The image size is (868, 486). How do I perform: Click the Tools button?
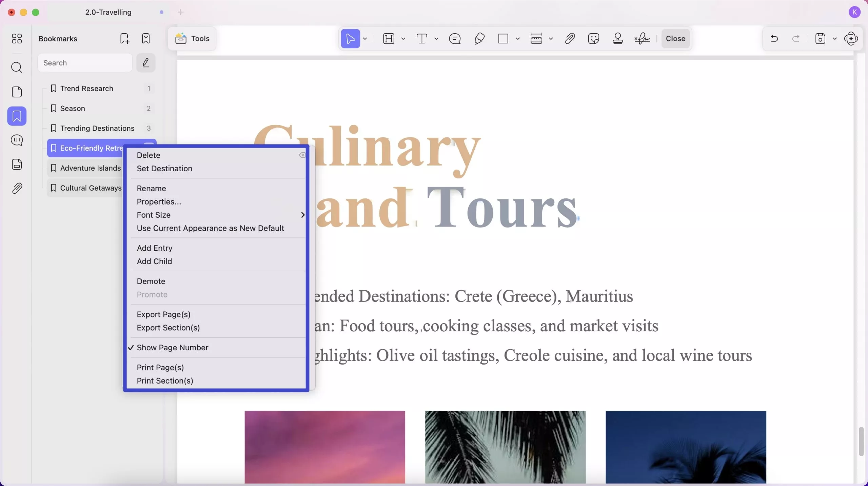[x=192, y=39]
